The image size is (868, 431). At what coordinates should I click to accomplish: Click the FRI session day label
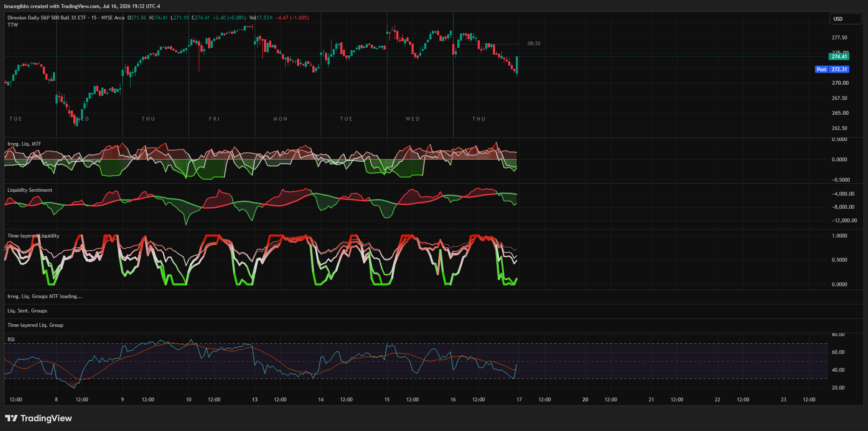click(214, 119)
